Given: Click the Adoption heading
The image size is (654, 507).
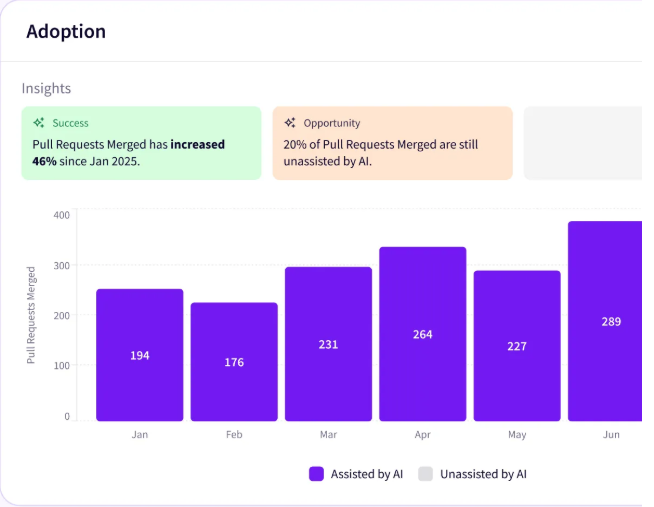Looking at the screenshot, I should 66,32.
